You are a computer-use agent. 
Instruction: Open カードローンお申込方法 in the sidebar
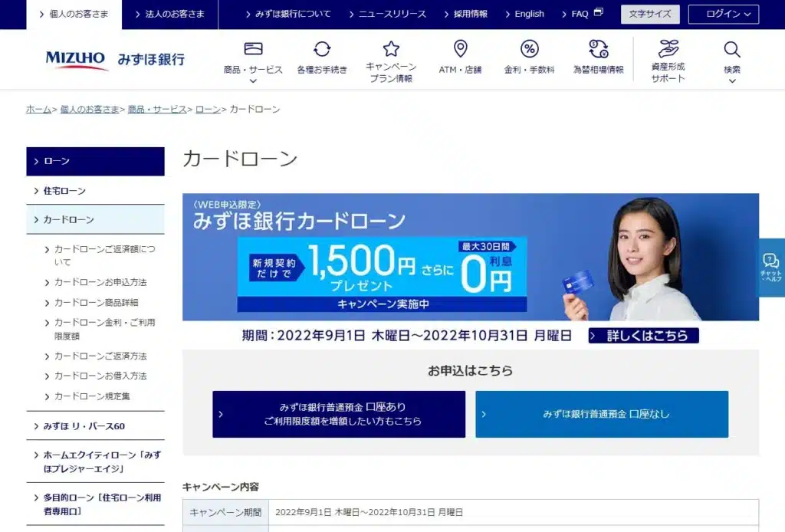tap(96, 282)
